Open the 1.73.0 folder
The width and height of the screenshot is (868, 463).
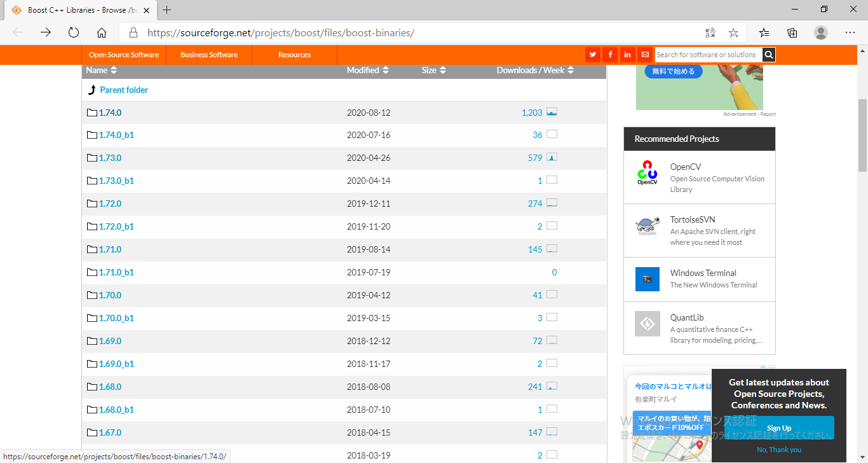(110, 158)
